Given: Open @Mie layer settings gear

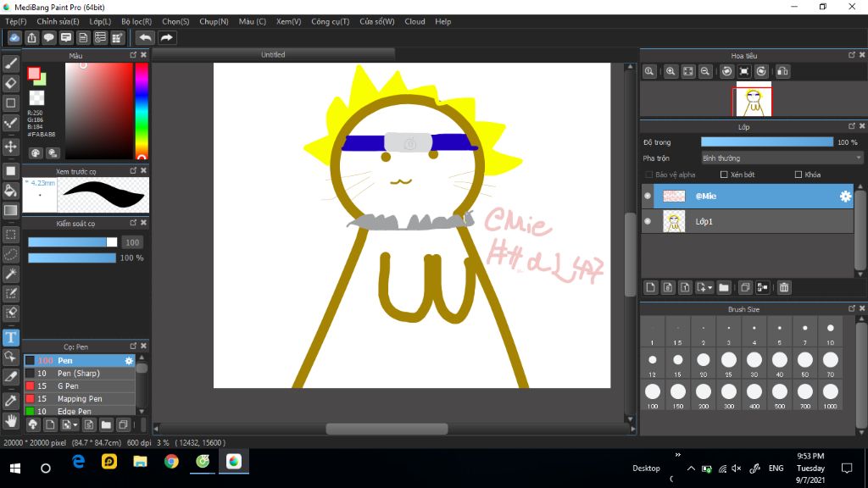Looking at the screenshot, I should coord(845,196).
